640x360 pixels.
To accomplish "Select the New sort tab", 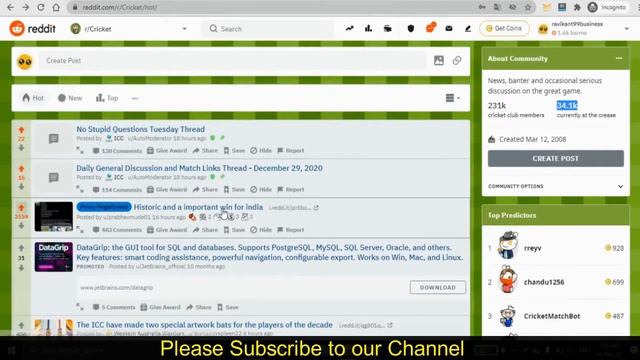I will point(70,98).
